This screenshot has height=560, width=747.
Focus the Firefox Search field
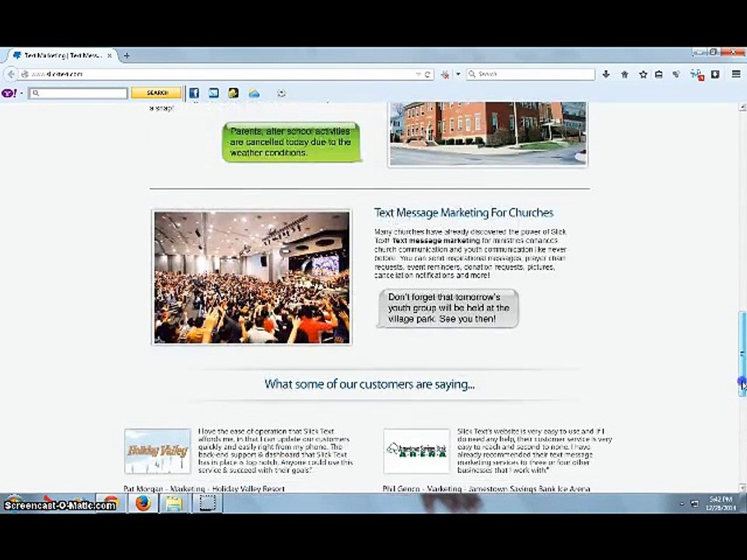pyautogui.click(x=530, y=75)
